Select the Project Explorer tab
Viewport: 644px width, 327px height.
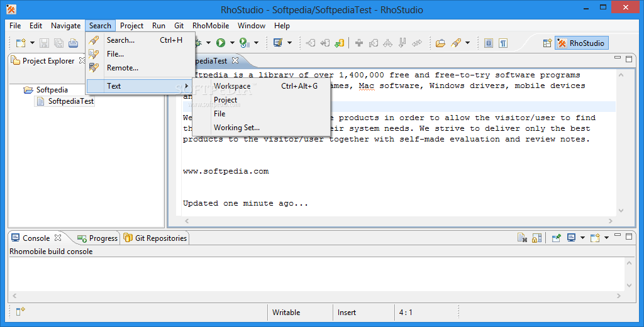(48, 61)
